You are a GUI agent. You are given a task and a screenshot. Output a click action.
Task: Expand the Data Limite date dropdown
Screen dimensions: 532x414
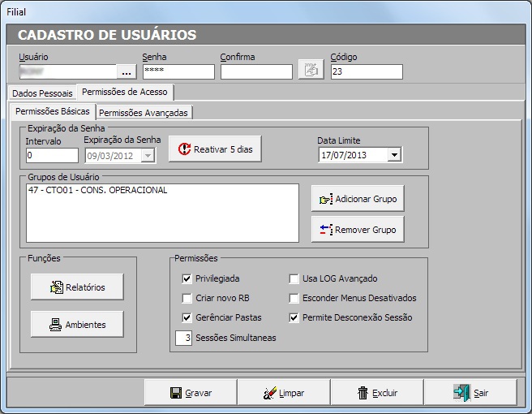(394, 155)
